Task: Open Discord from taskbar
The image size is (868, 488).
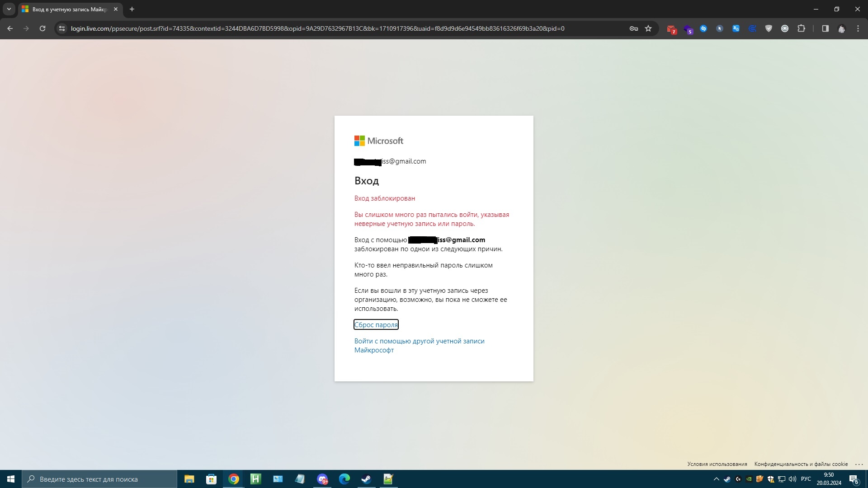Action: pos(322,479)
